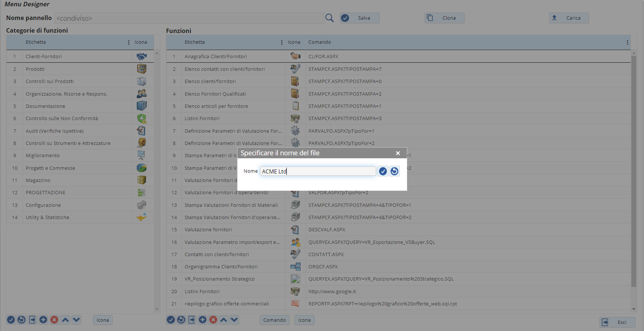Click the Nome text field in the dialog
Viewport: 644px width, 331px height.
318,171
